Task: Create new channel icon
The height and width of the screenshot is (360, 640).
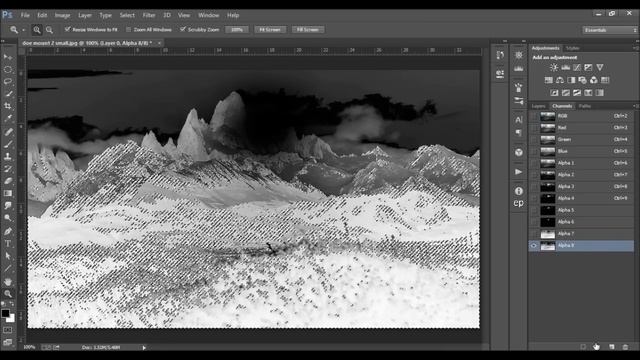Action: coord(611,347)
